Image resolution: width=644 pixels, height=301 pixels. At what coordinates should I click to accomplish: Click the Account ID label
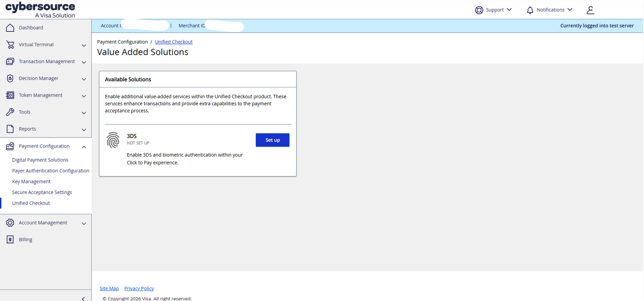(111, 26)
